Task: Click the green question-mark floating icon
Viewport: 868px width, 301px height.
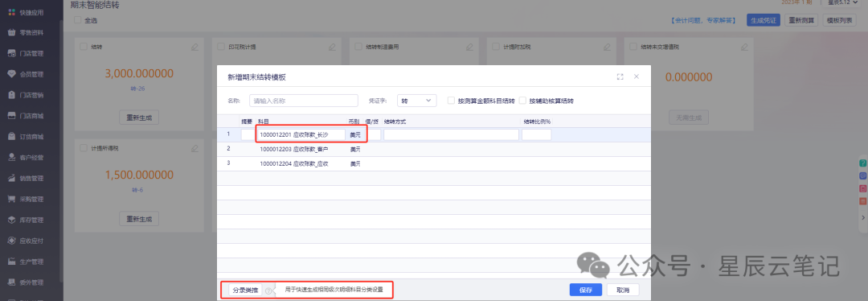Action: [x=862, y=163]
